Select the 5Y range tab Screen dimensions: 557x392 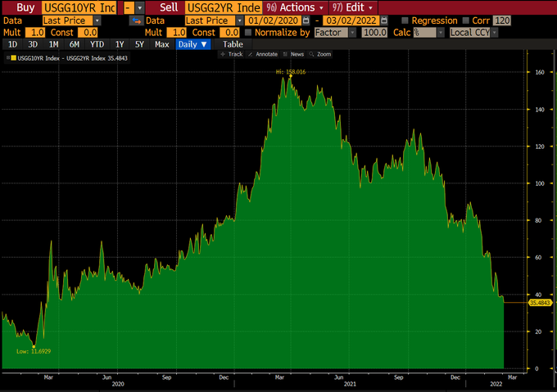(x=139, y=44)
